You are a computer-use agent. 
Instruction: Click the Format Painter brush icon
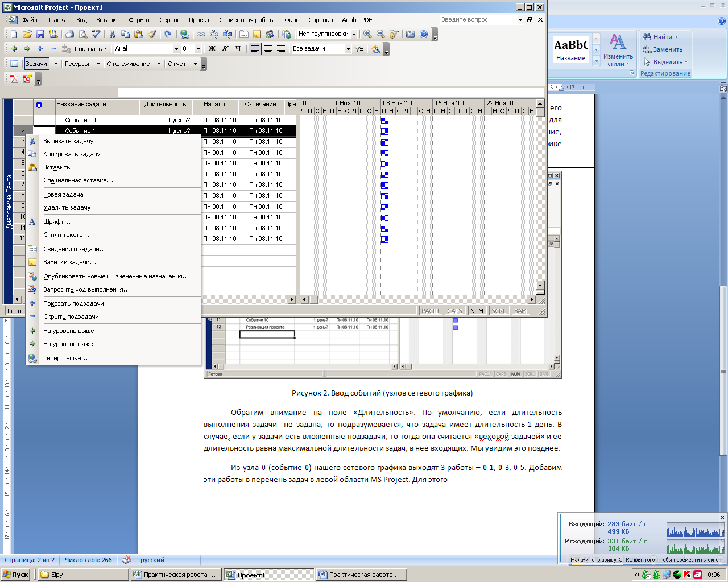(152, 34)
